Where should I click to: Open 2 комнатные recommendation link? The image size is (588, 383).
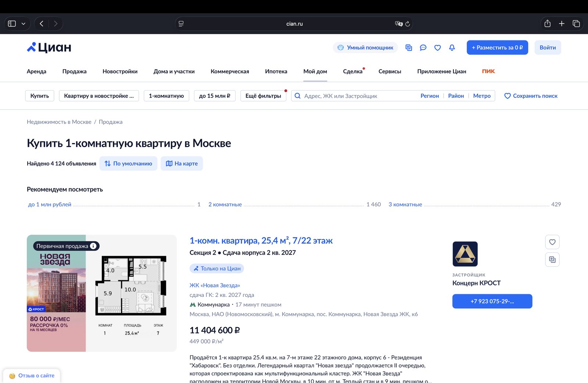(225, 204)
